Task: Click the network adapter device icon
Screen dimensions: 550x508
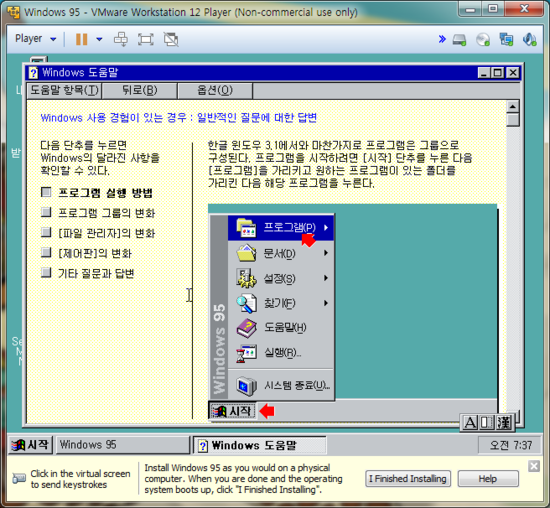Action: (x=506, y=40)
